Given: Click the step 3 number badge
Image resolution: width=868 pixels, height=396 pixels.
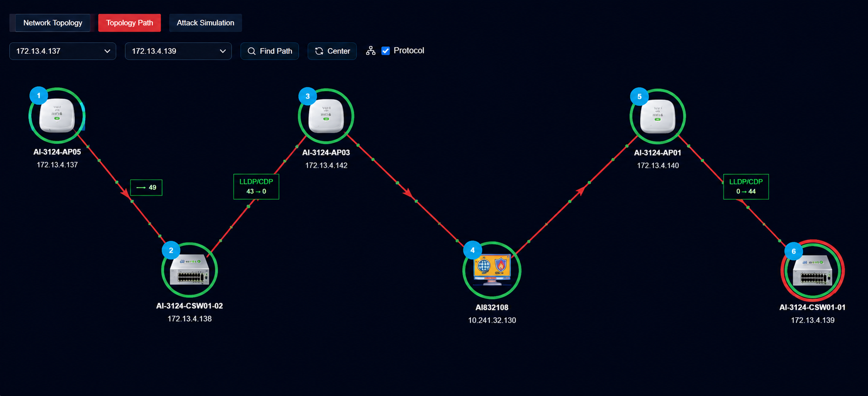Looking at the screenshot, I should 308,97.
